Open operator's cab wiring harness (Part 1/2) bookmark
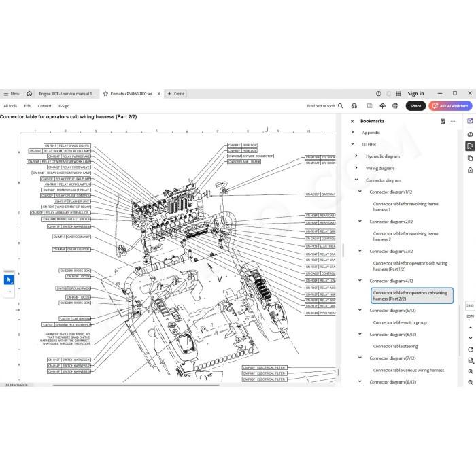The width and height of the screenshot is (476, 476). coord(410,267)
